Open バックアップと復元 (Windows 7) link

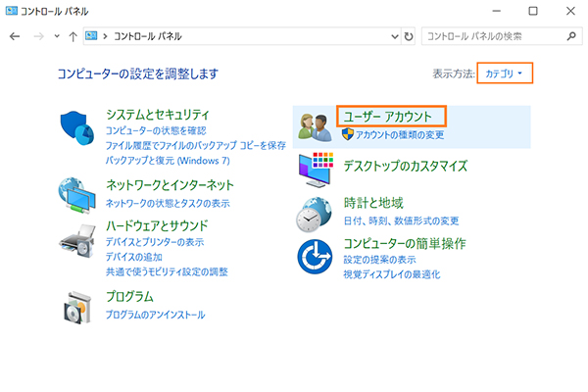[168, 161]
